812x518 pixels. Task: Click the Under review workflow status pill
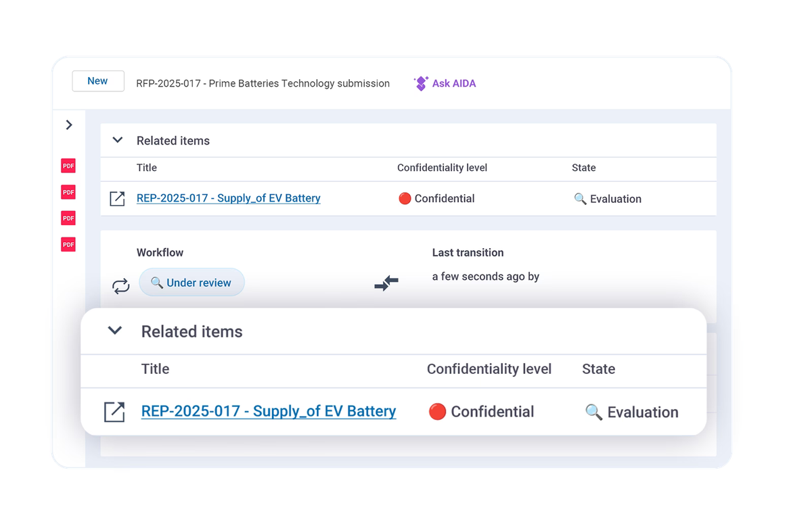click(191, 283)
